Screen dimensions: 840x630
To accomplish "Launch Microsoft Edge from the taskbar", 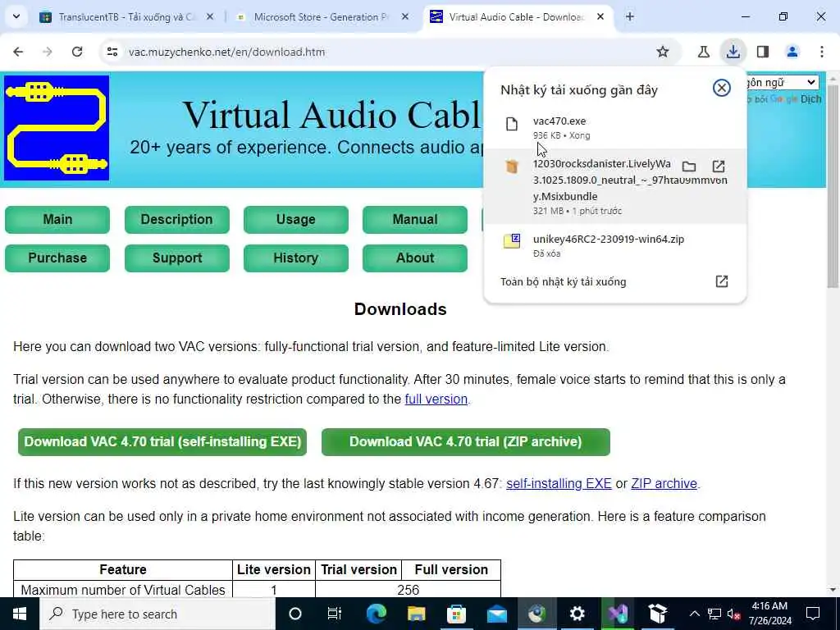I will click(377, 614).
